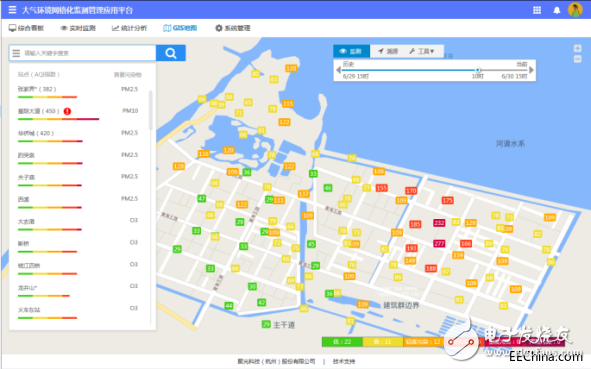This screenshot has width=591, height=369.
Task: Click the PM10 pollutant label
Action: coord(130,111)
